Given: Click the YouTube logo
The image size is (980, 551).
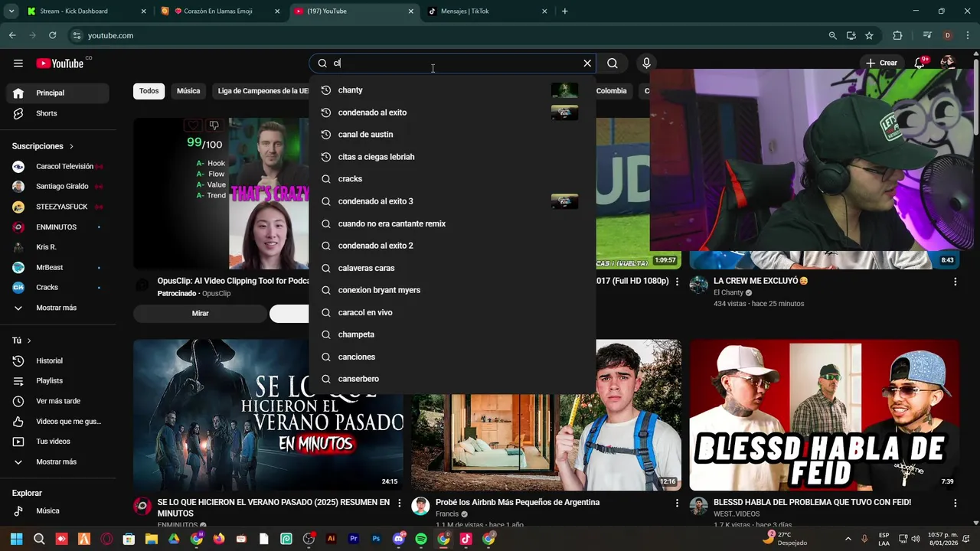Looking at the screenshot, I should click(x=60, y=64).
